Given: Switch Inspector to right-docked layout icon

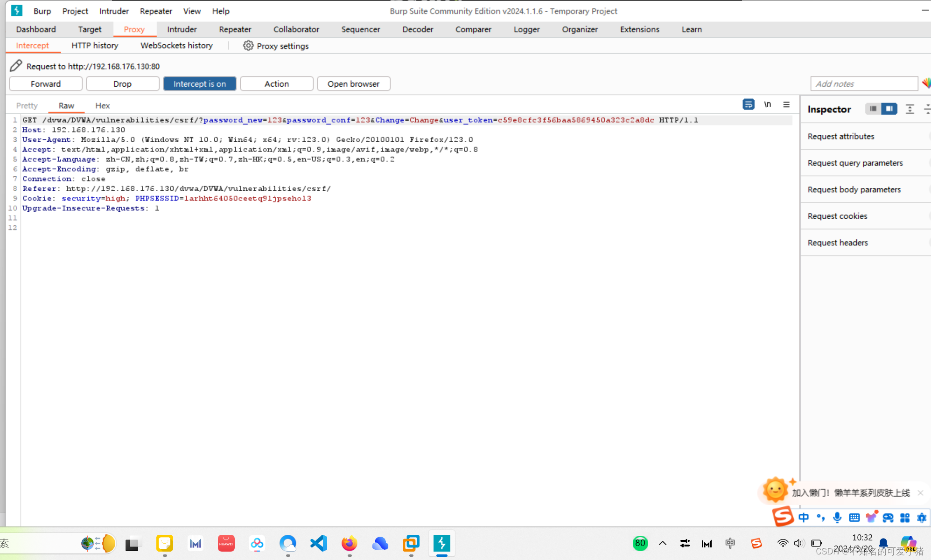Looking at the screenshot, I should [889, 109].
